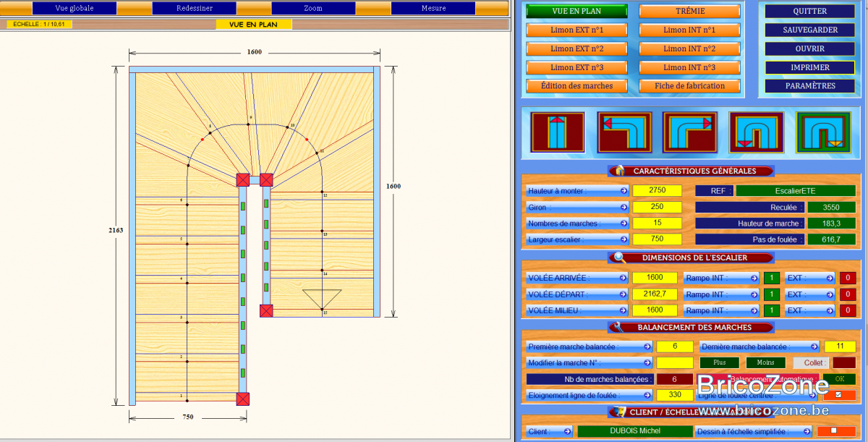The height and width of the screenshot is (442, 868).
Task: Open the Mesure menu
Action: click(433, 9)
